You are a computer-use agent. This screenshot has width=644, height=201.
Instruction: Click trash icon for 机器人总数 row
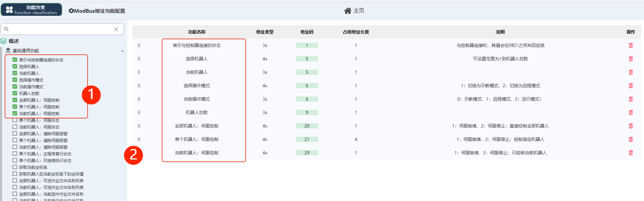coord(631,112)
